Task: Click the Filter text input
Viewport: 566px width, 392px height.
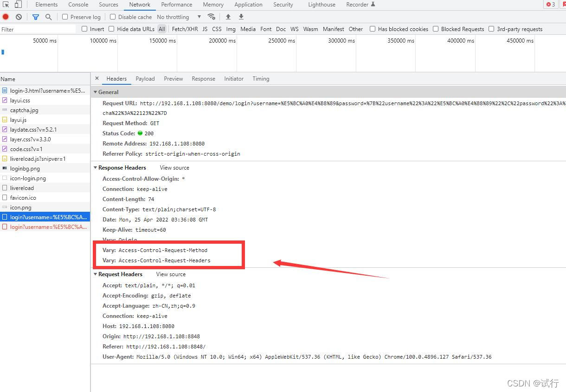Action: [x=38, y=29]
